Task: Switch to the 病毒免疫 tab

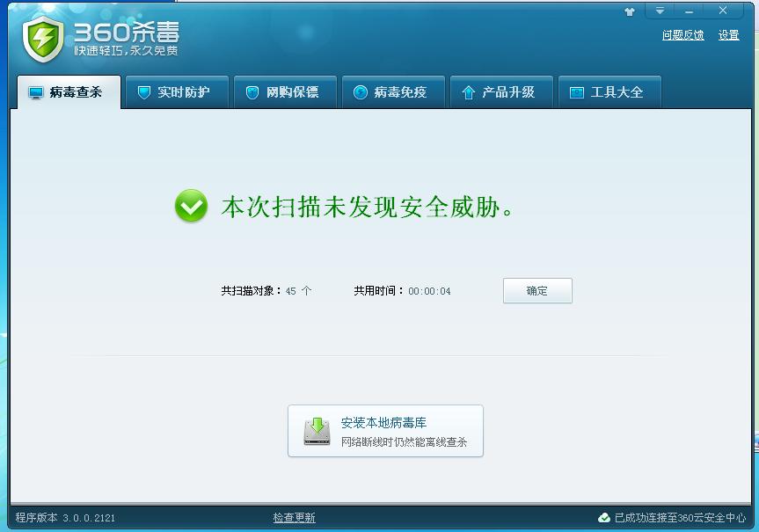Action: [393, 92]
